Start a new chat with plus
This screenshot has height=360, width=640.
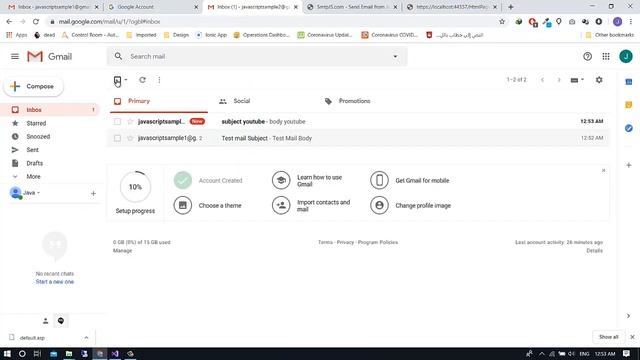pos(93,193)
